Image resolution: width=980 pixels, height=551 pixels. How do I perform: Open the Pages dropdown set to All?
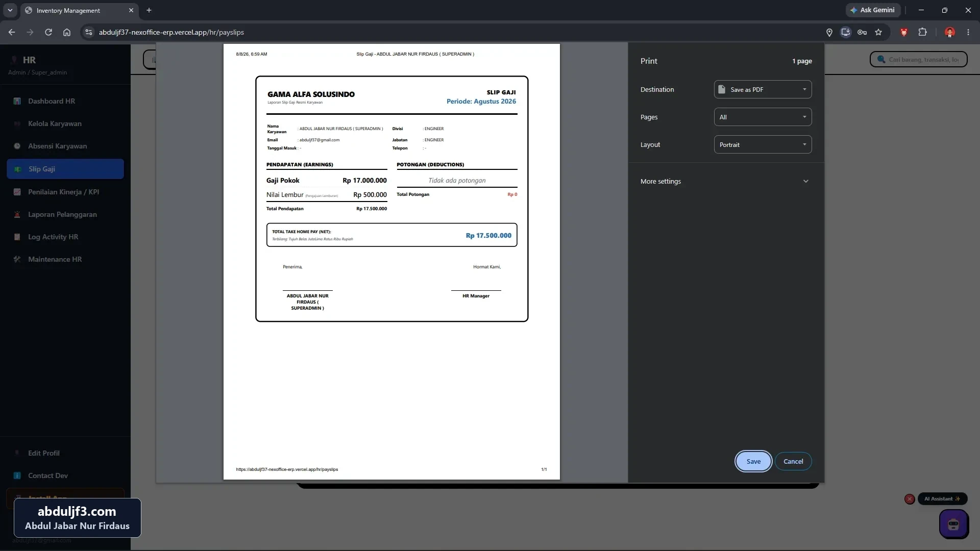(x=763, y=117)
